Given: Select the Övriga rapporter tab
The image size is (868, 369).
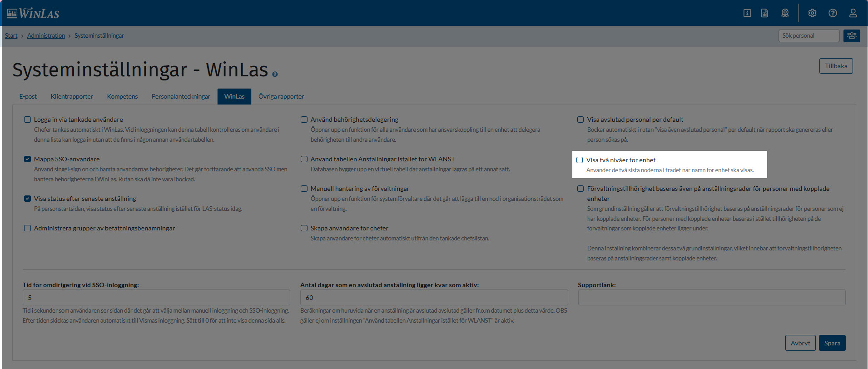Looking at the screenshot, I should [281, 96].
